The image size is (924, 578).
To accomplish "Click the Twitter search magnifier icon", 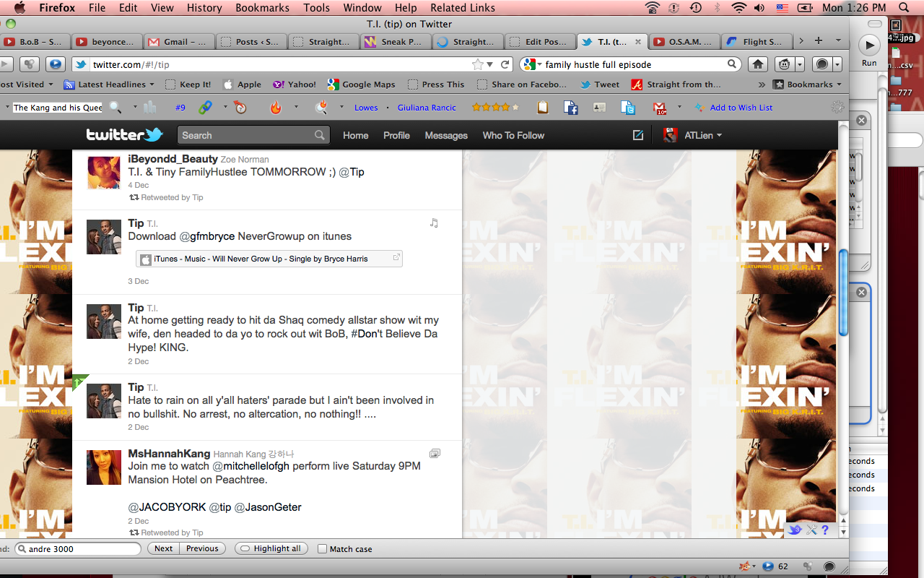I will click(x=319, y=135).
